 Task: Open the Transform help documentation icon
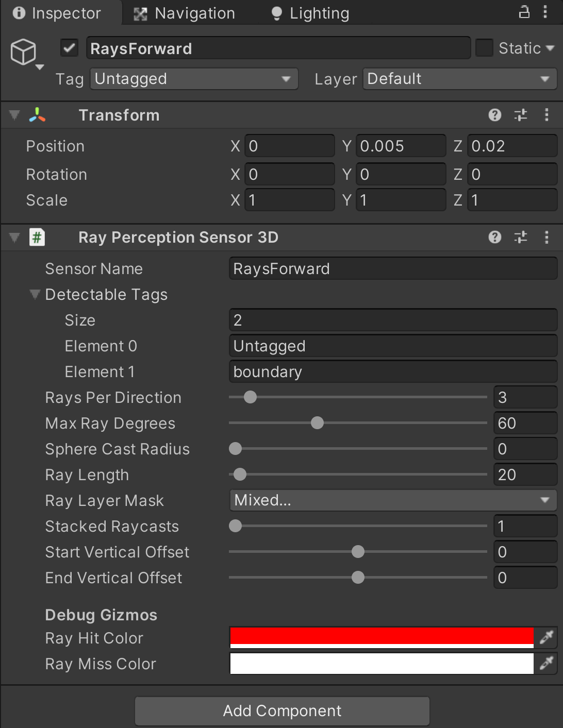point(494,115)
